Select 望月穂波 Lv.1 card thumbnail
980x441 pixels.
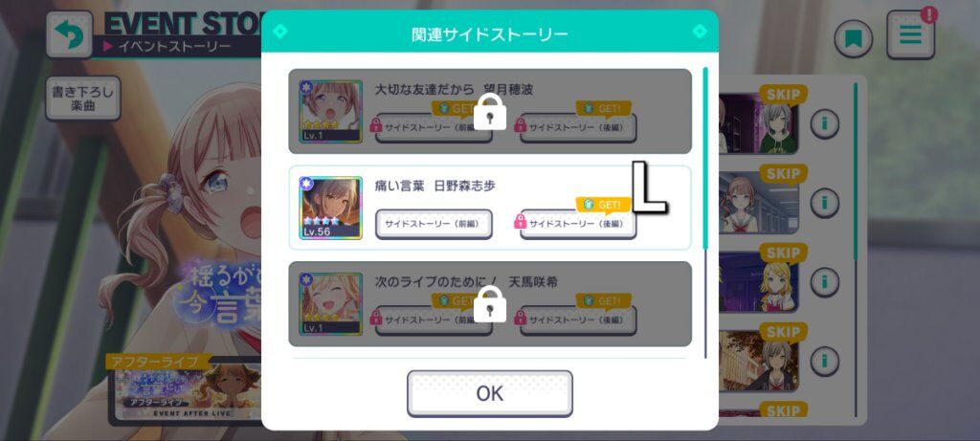(330, 112)
